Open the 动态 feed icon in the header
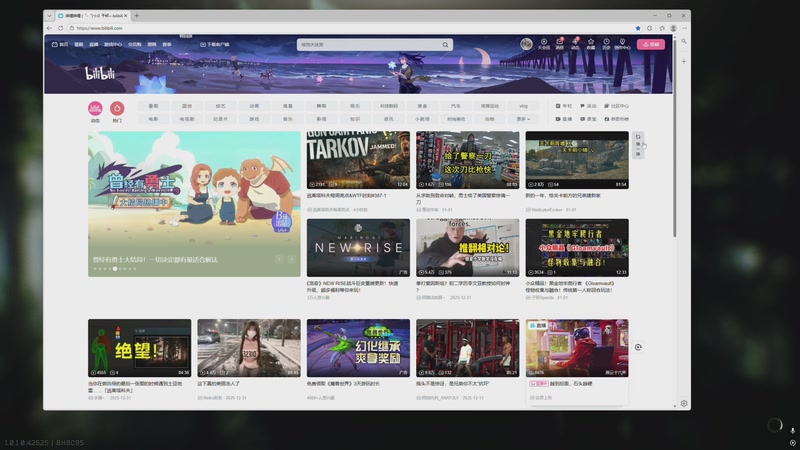Image resolution: width=800 pixels, height=450 pixels. tap(575, 44)
